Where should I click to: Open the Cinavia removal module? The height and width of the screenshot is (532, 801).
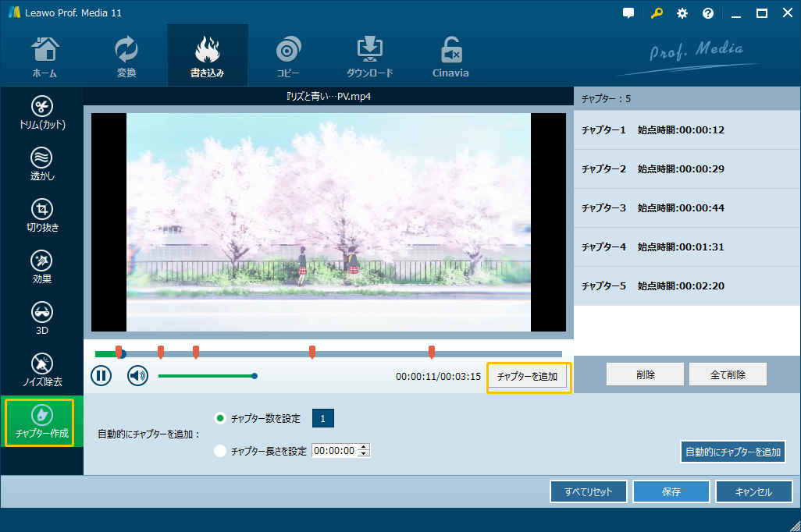(450, 57)
